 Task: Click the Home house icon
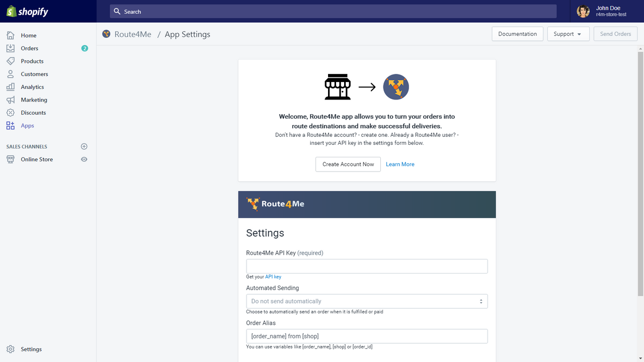(11, 35)
